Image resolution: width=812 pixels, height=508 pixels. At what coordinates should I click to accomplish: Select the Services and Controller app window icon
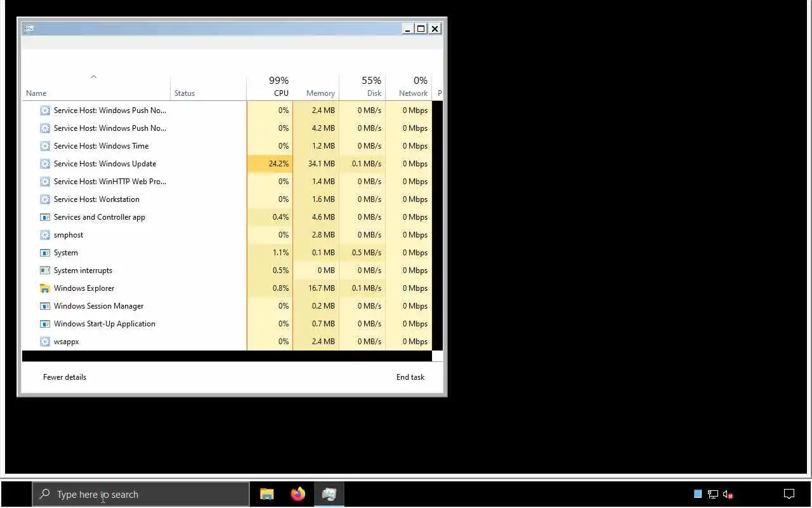pyautogui.click(x=44, y=217)
